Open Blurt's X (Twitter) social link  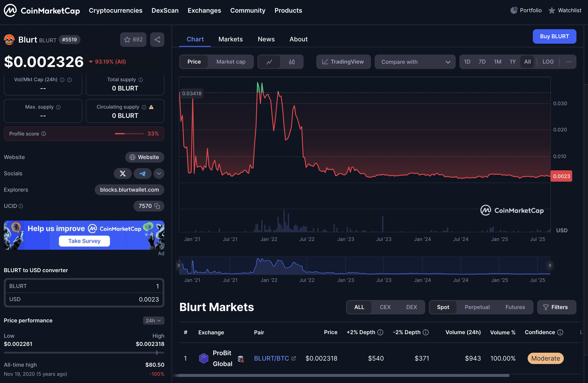(123, 174)
